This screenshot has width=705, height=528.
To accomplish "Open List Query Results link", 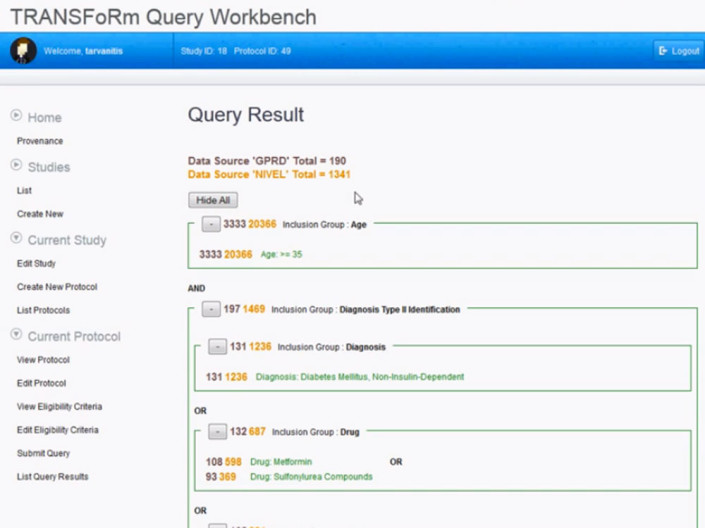I will tap(53, 477).
